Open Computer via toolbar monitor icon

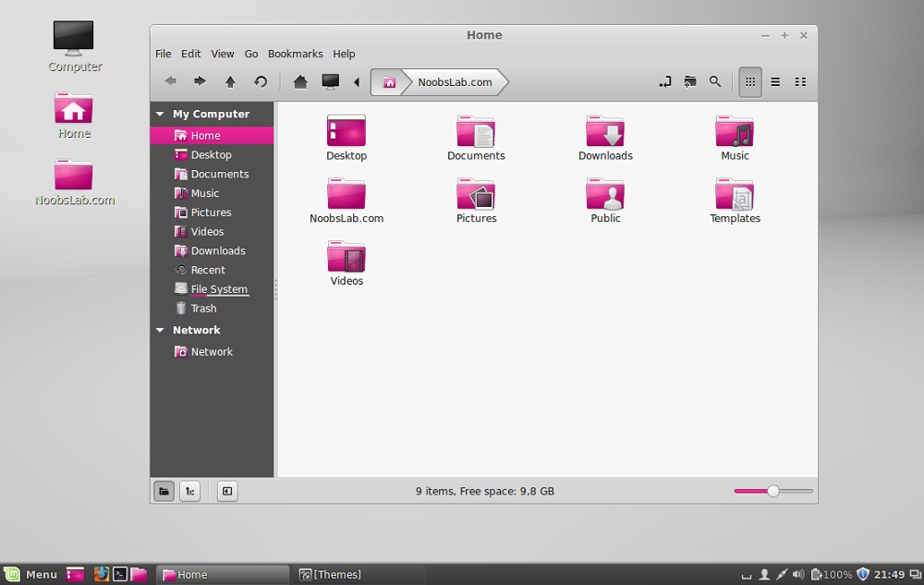pos(331,82)
